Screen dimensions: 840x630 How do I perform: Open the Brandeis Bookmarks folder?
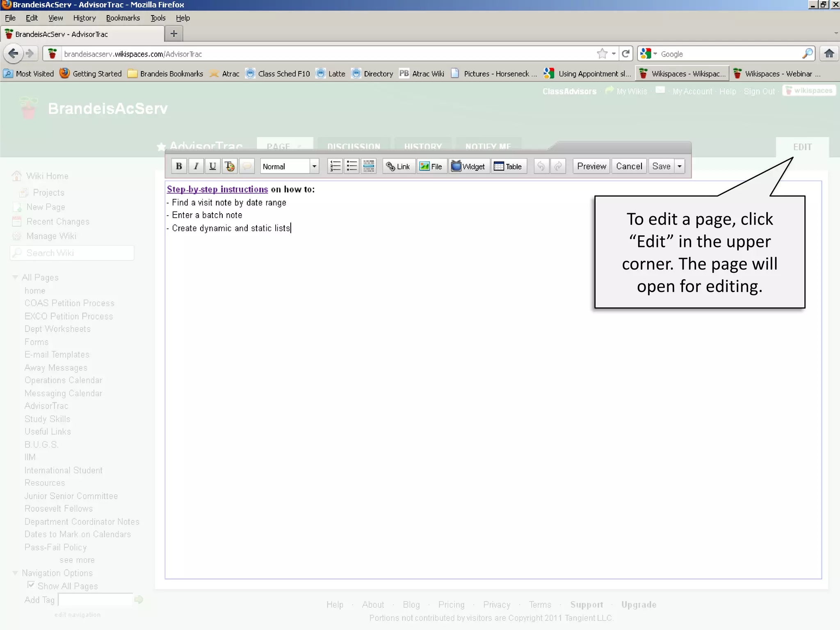click(166, 74)
